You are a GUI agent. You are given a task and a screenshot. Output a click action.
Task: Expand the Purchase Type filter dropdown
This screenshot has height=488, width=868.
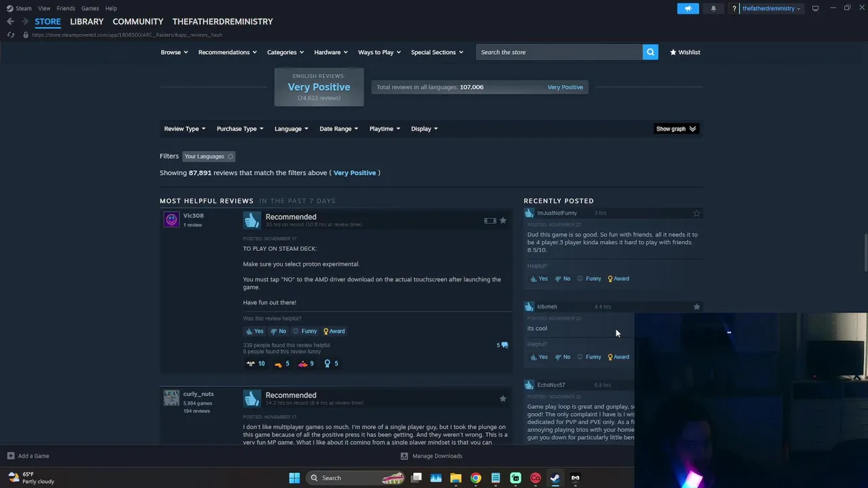click(x=240, y=129)
